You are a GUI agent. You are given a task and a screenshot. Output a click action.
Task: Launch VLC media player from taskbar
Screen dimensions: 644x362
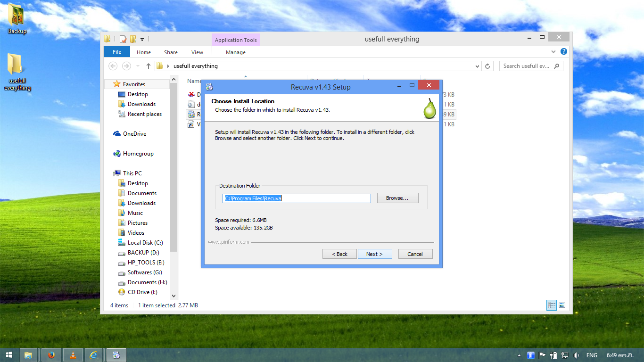(x=73, y=355)
